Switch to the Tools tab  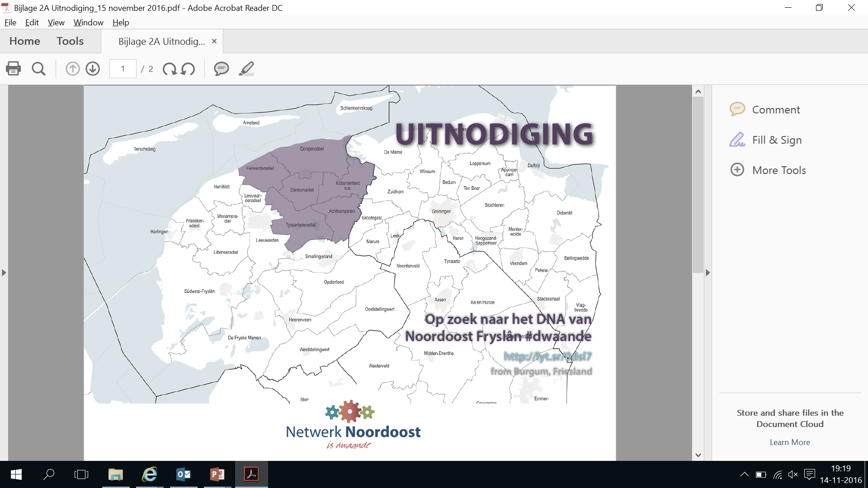click(70, 41)
